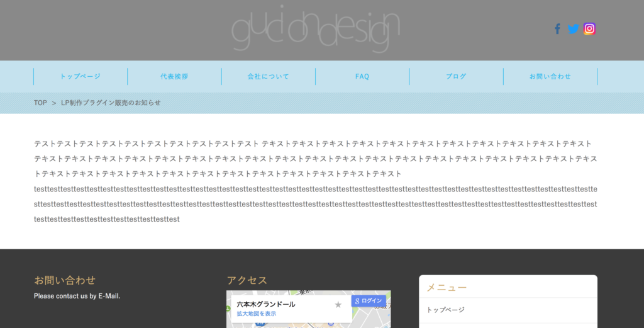Select 会社について in the navigation bar

pyautogui.click(x=269, y=77)
